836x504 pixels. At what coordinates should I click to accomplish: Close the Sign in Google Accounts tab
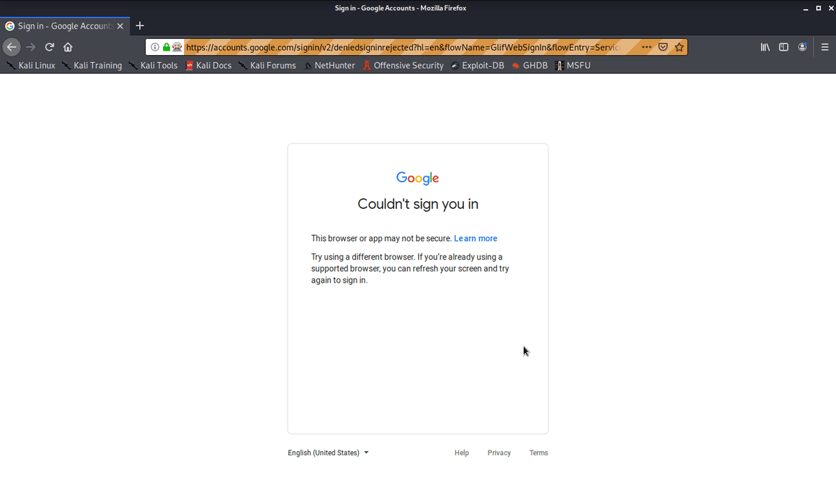120,26
